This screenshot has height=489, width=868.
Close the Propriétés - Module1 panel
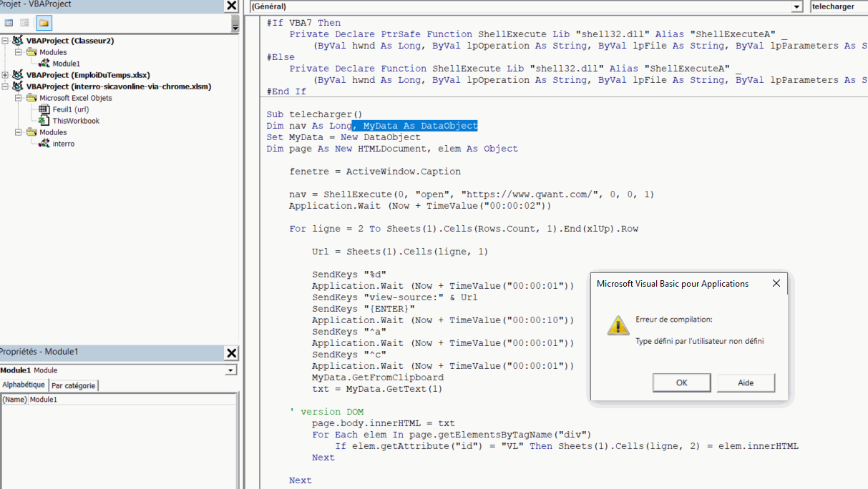pyautogui.click(x=231, y=353)
